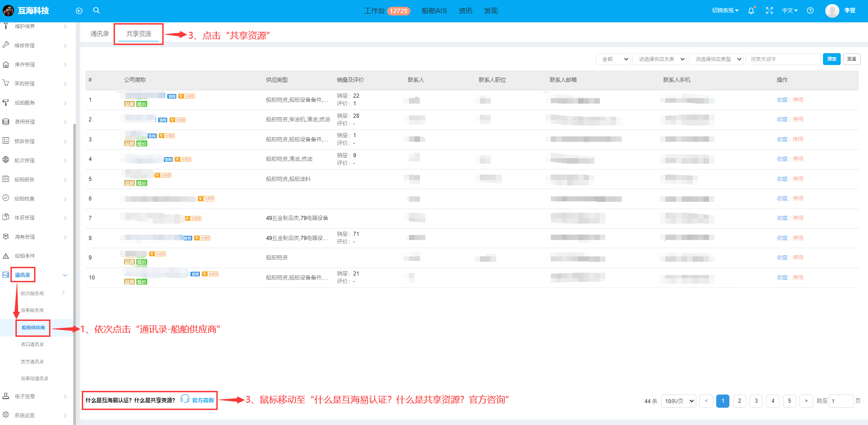
Task: Select 船舶供应商 in the sidebar
Action: click(33, 328)
